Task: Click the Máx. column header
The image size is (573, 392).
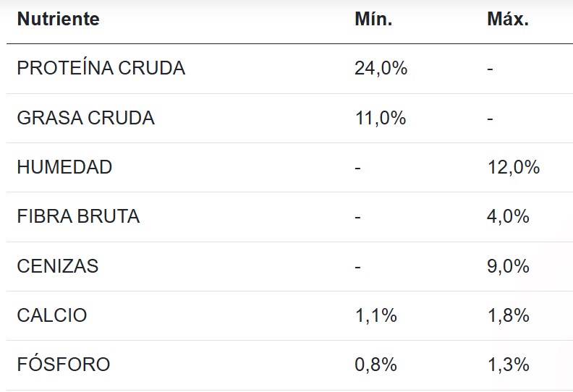Action: 508,20
